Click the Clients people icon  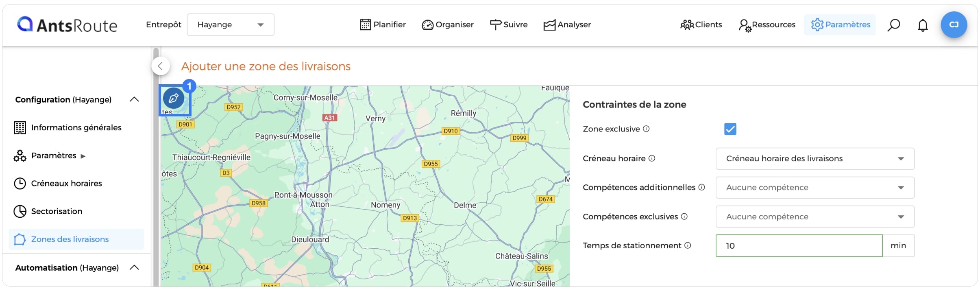coord(687,25)
